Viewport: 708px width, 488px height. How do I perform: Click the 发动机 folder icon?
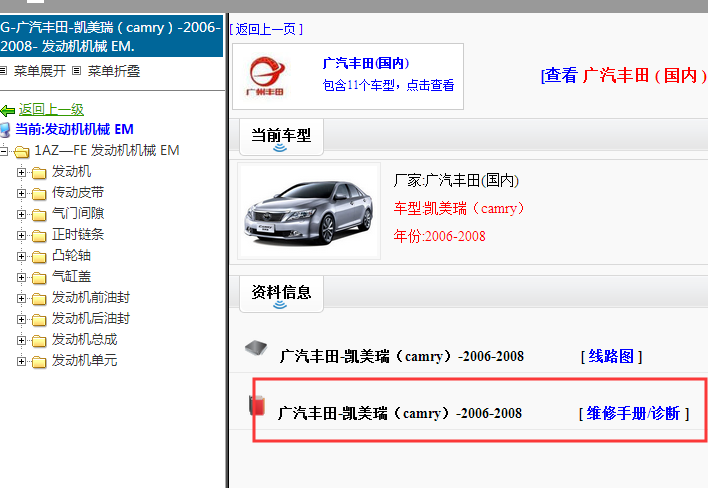pyautogui.click(x=39, y=173)
